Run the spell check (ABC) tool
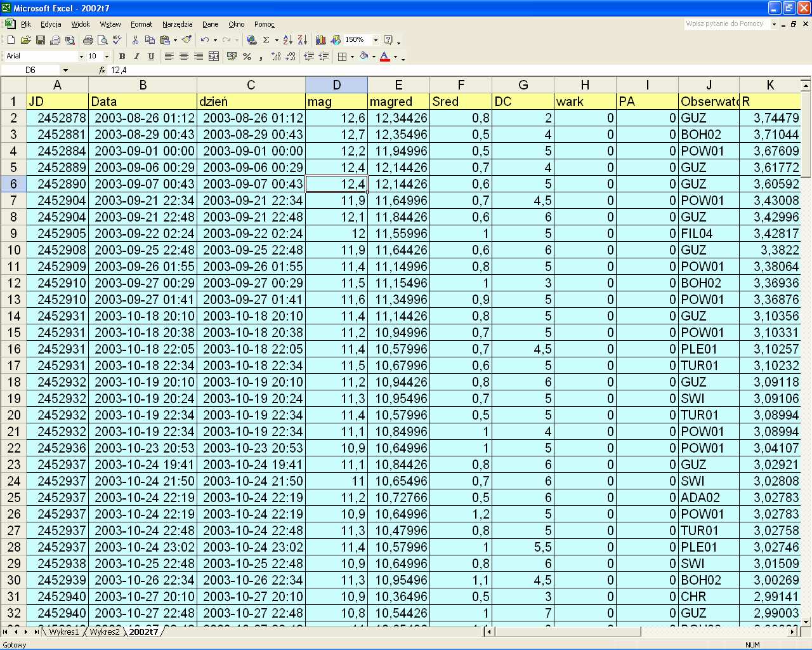 (x=117, y=40)
